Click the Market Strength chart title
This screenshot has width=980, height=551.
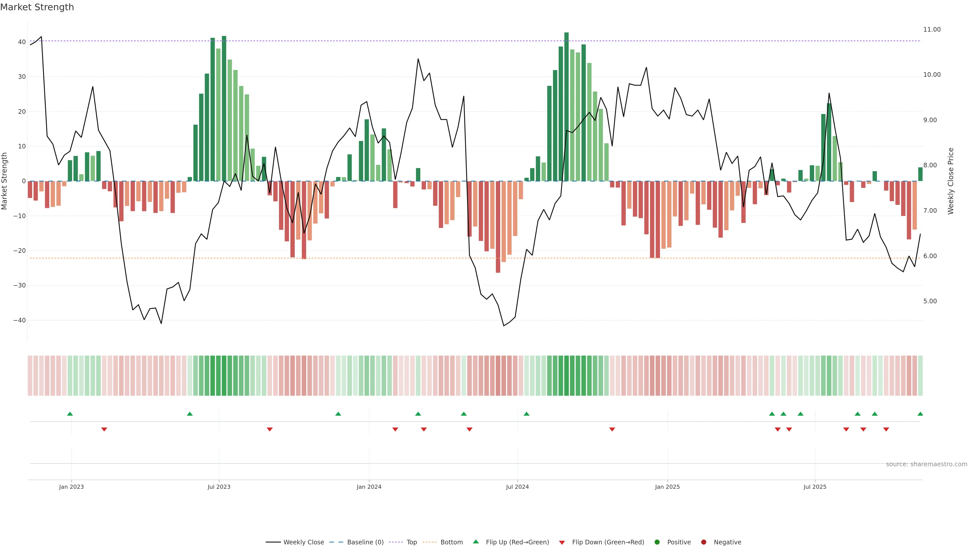coord(37,7)
